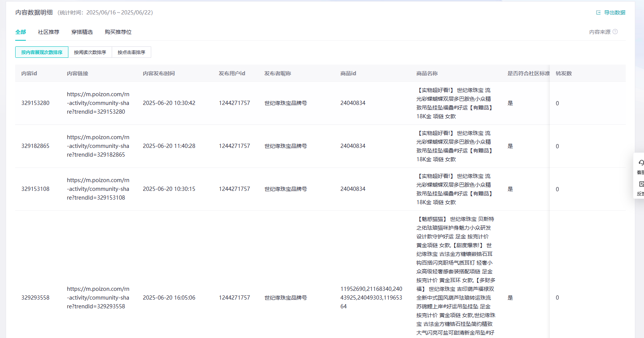Select 按内容展现次数排序 sort option
The image size is (644, 338).
(x=42, y=52)
